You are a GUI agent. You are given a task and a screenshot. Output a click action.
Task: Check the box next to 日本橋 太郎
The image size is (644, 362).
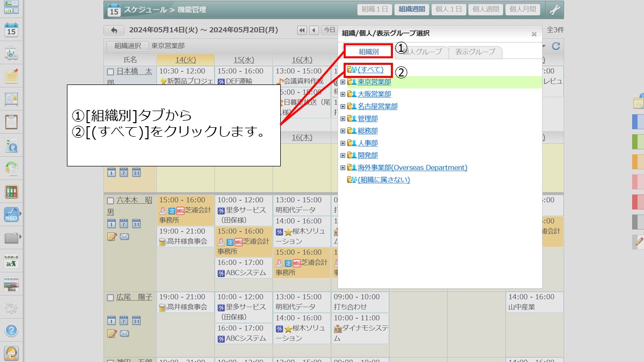pyautogui.click(x=110, y=72)
